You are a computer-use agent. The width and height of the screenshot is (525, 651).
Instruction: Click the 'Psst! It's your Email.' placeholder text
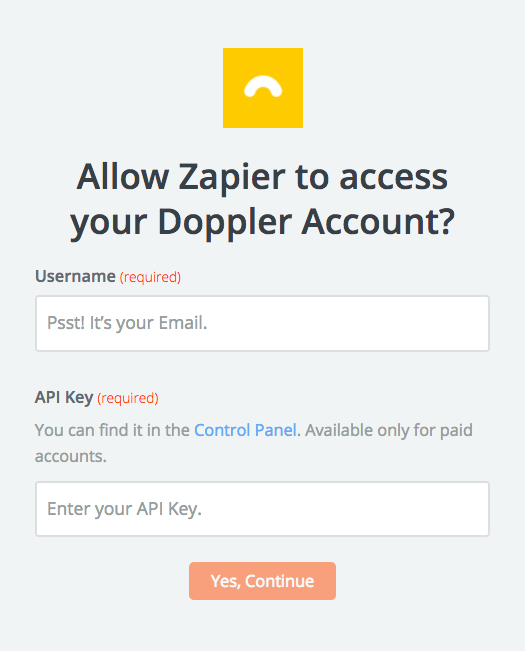coord(127,323)
